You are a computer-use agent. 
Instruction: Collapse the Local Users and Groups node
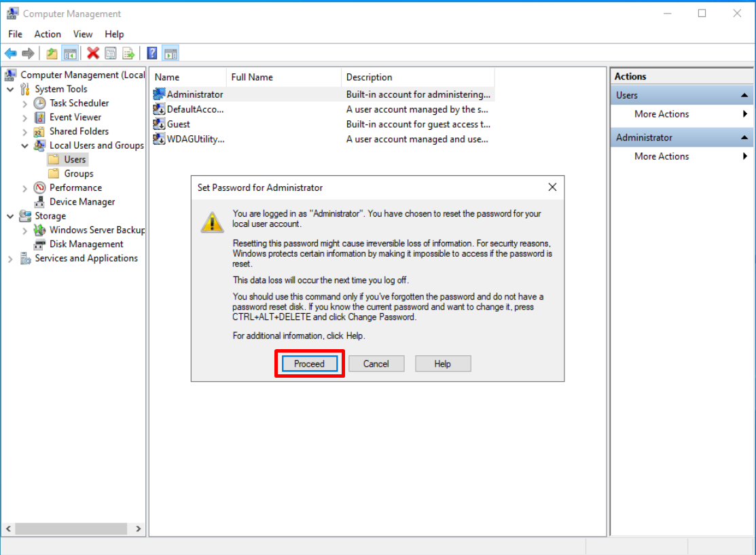(x=24, y=145)
